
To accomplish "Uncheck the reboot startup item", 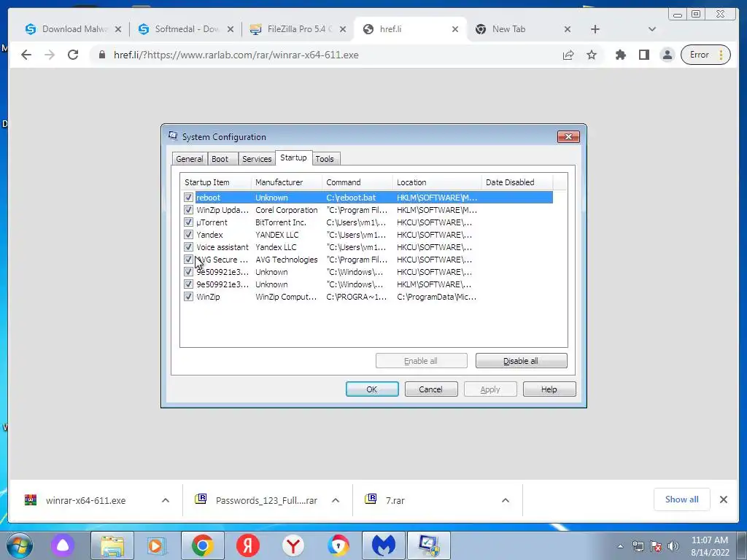I will tap(188, 197).
